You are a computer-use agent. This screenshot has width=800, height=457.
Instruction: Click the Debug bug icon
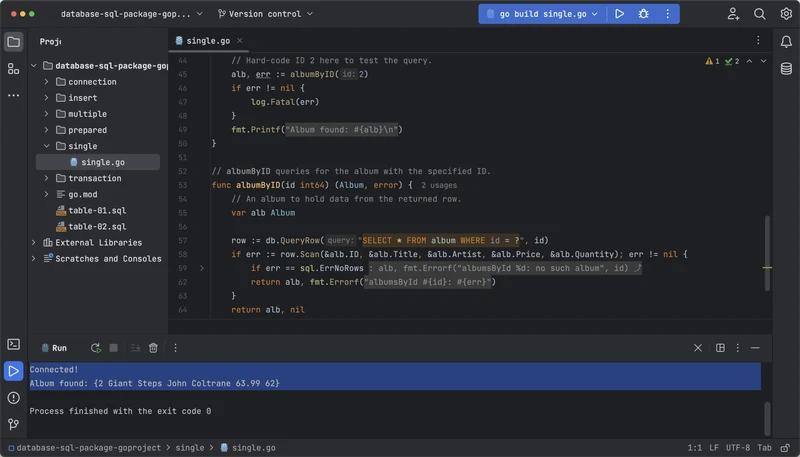pyautogui.click(x=643, y=14)
